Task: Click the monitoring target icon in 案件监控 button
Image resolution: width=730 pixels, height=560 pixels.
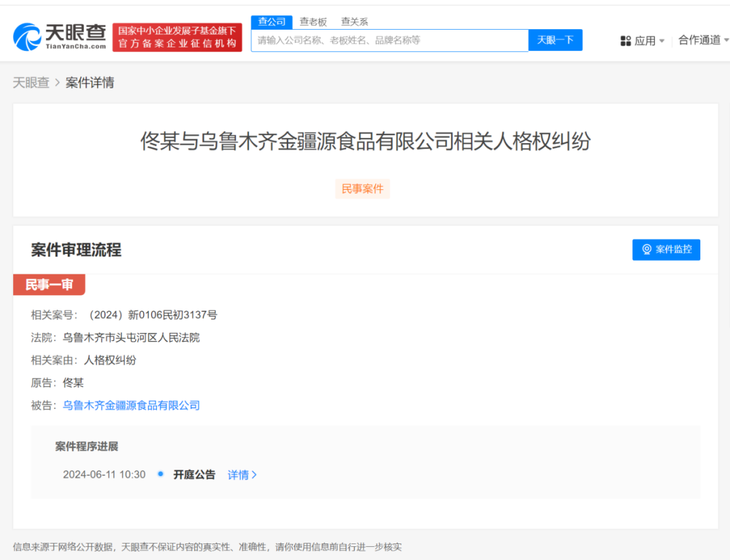Action: (x=646, y=249)
